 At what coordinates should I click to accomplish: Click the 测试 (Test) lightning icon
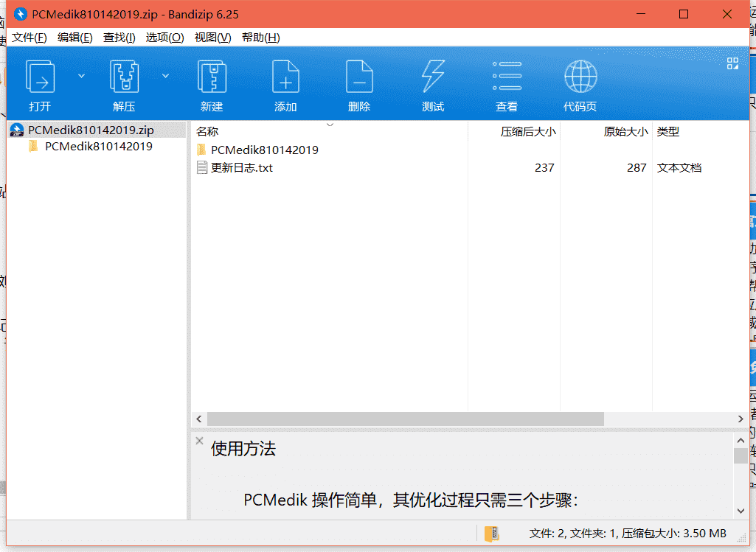[x=433, y=76]
